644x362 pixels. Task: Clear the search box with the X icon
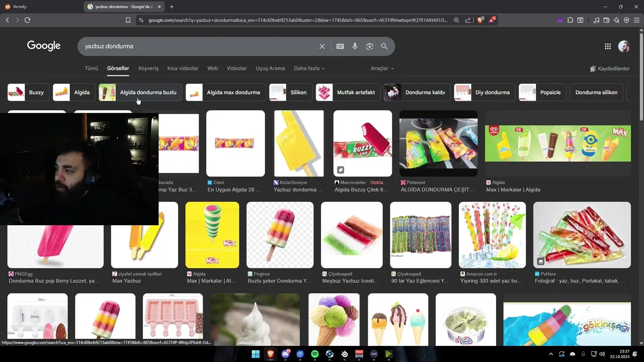[x=322, y=46]
